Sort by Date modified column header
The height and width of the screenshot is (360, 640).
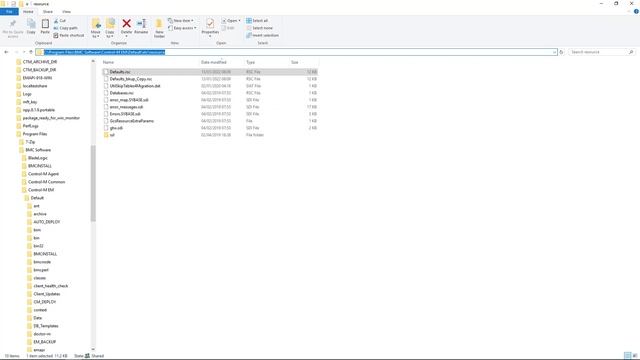click(x=213, y=62)
